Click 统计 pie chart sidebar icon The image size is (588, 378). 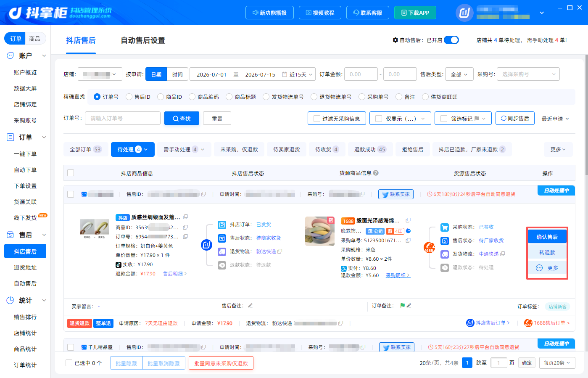tap(11, 300)
